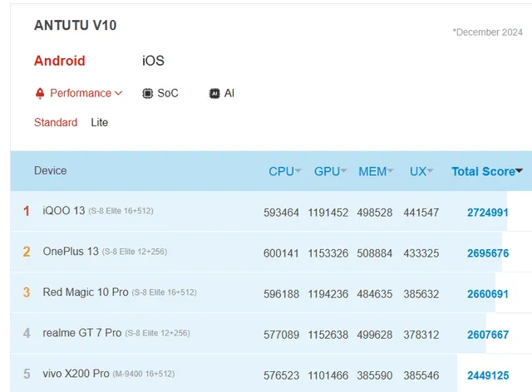Click iQOO 13 CPU score 593464
Screen dimensions: 532x392
point(281,213)
